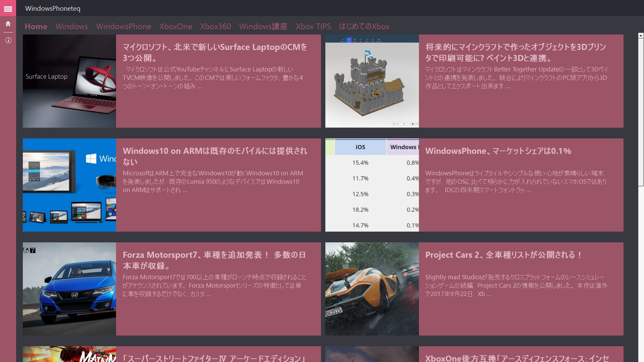
Task: Click the home icon in sidebar
Action: click(x=8, y=24)
